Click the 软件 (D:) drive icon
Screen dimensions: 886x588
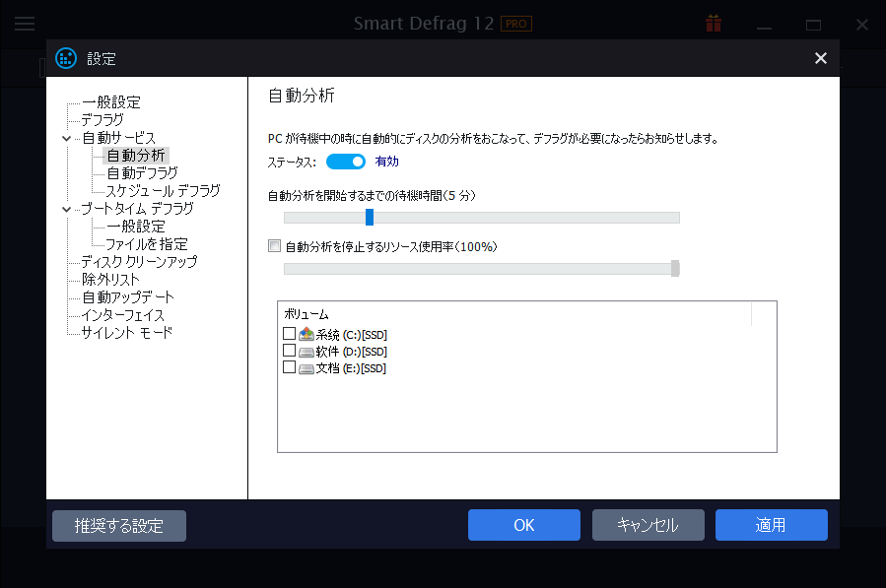pyautogui.click(x=307, y=352)
